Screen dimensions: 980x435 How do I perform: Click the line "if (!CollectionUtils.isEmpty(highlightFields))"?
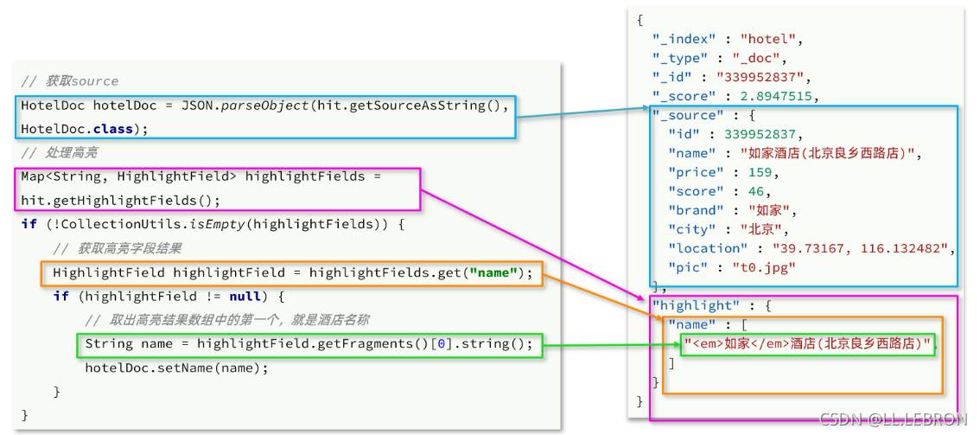point(213,224)
